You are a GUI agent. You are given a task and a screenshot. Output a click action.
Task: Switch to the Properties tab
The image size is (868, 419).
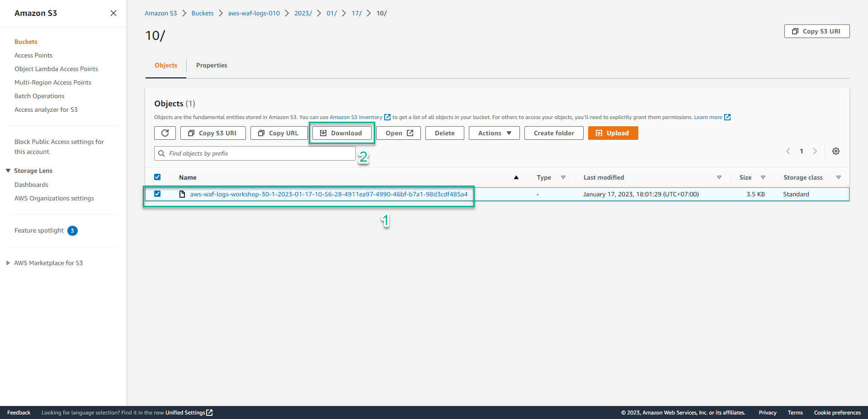click(212, 65)
